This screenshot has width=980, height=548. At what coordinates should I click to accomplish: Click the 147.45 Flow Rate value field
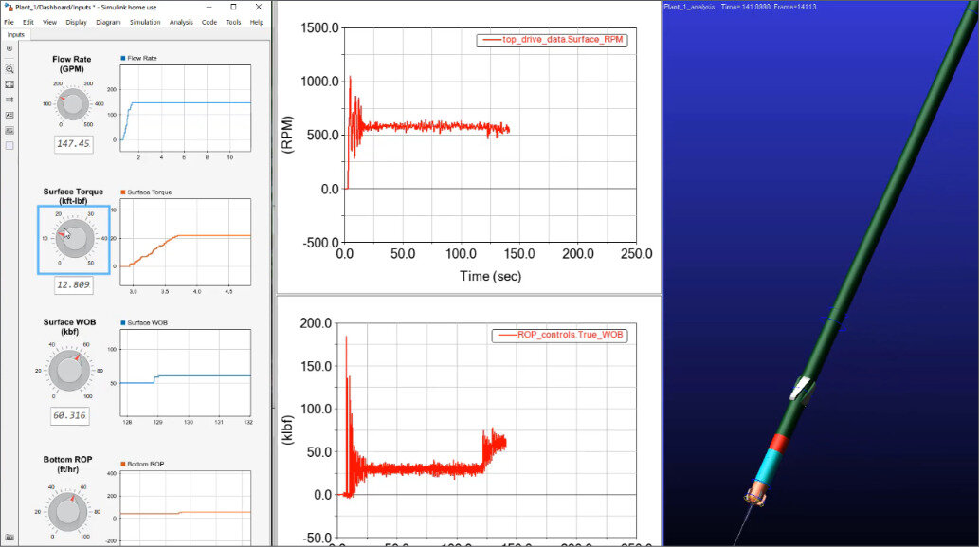73,144
